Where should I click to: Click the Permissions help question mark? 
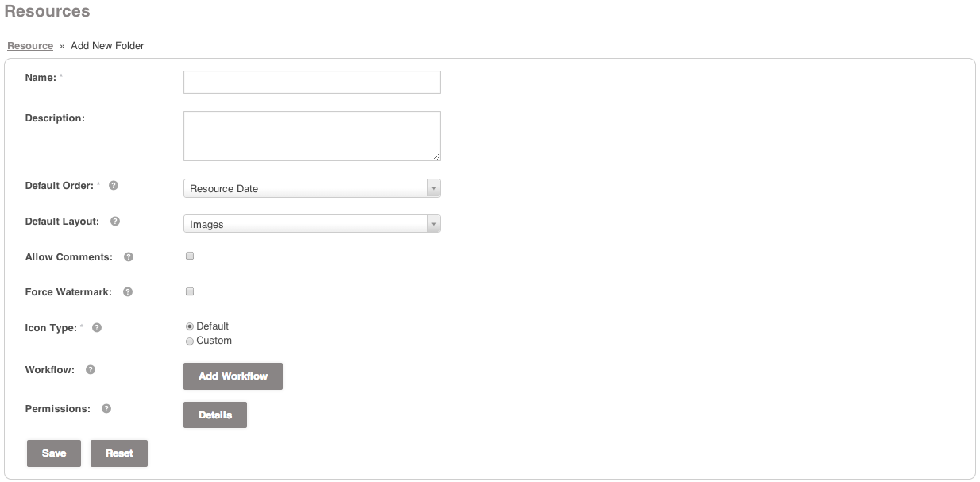click(106, 409)
